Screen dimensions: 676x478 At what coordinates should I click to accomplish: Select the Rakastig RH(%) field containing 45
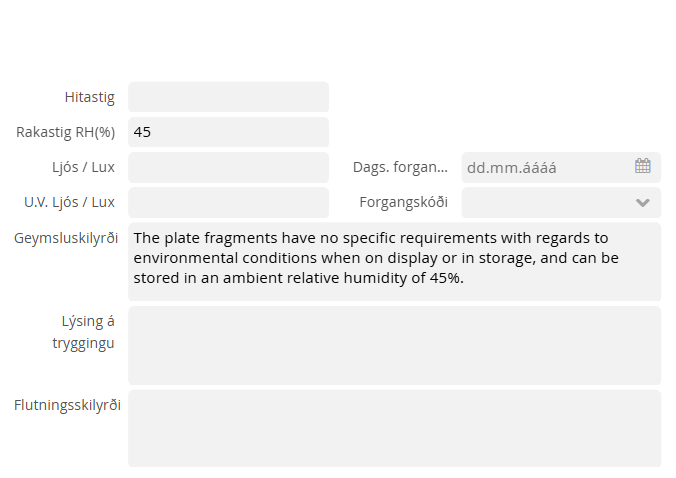(x=228, y=132)
